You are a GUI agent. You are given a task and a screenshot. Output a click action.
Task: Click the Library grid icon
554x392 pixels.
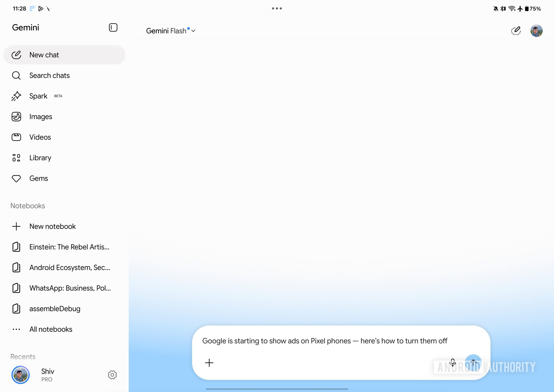pyautogui.click(x=16, y=158)
